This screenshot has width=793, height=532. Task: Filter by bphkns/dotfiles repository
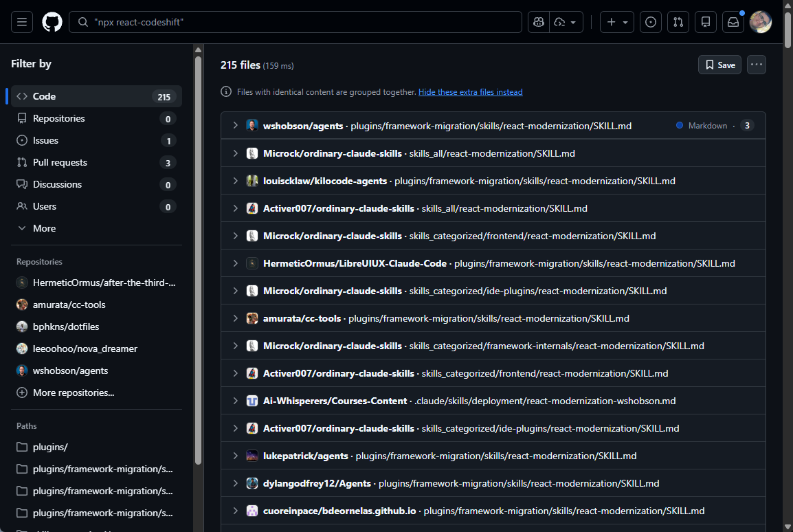pos(96,326)
